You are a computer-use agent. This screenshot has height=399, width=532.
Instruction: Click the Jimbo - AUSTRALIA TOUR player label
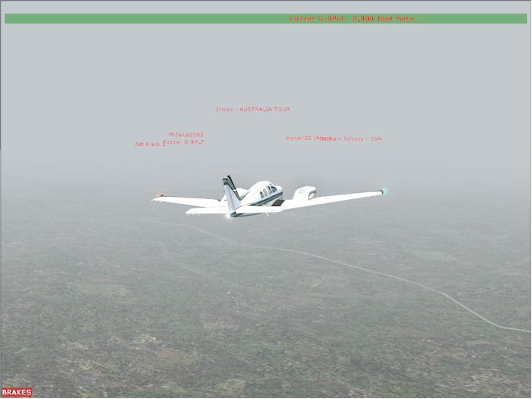coord(253,109)
